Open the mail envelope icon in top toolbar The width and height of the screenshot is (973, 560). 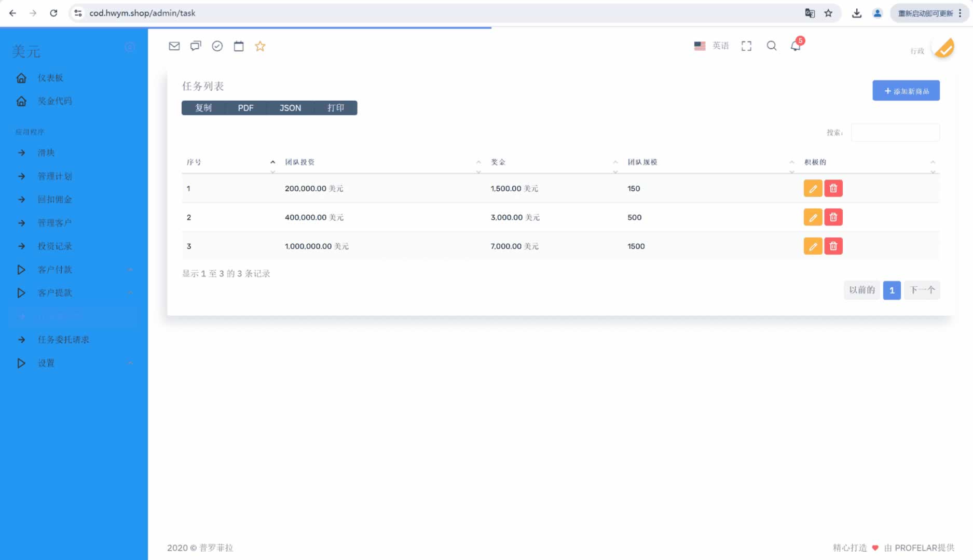click(174, 46)
